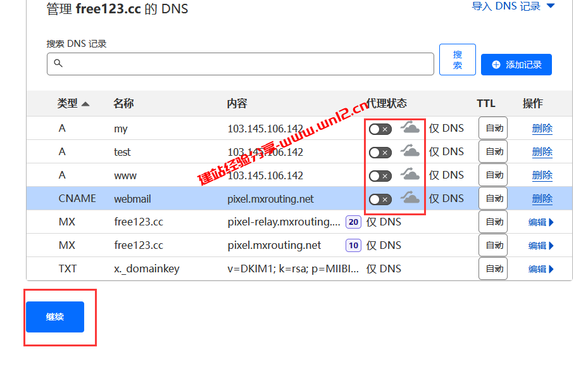Click 删除 on the "www" A record row
This screenshot has height=373, width=588.
click(542, 175)
